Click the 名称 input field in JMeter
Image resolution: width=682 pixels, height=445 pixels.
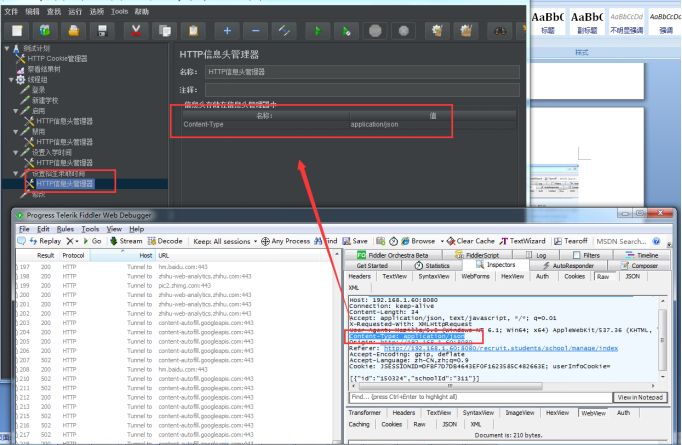tap(362, 72)
